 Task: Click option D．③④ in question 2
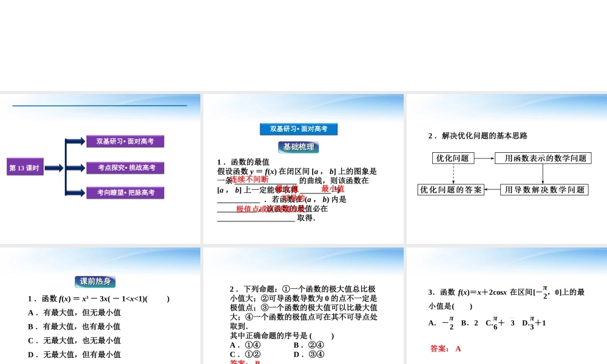point(308,354)
